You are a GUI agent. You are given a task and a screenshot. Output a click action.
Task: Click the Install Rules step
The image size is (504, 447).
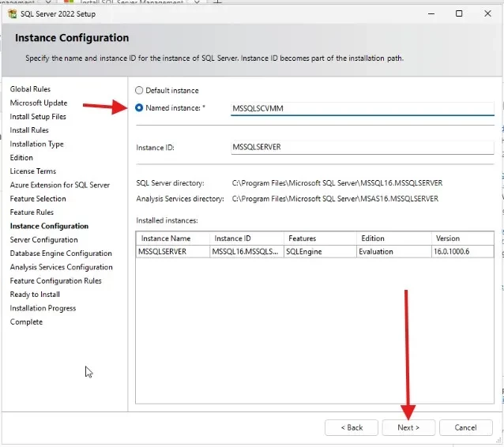click(29, 130)
